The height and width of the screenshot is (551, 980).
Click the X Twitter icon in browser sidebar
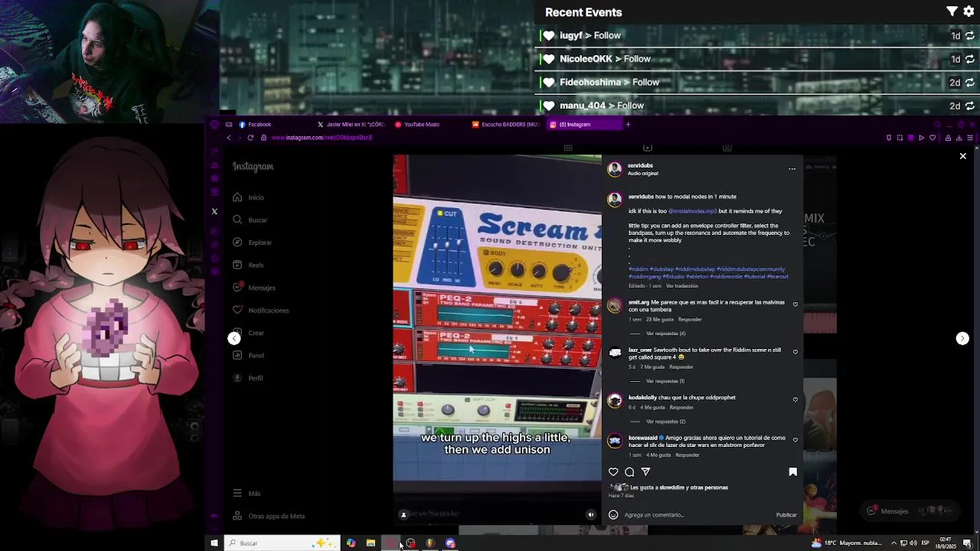tap(214, 211)
